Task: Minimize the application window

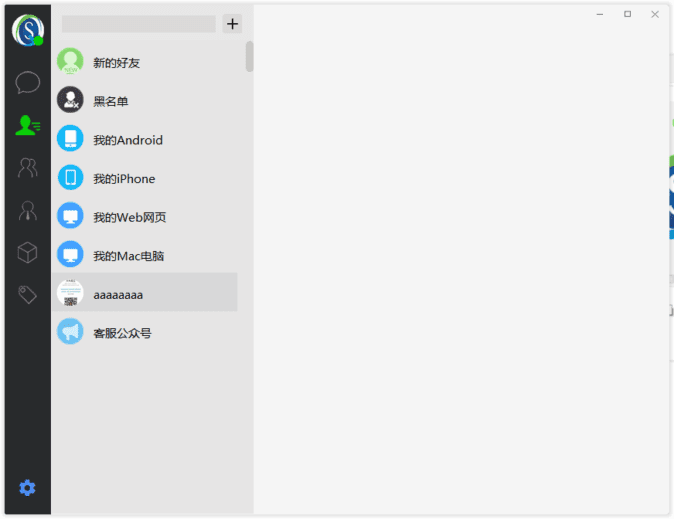Action: (x=600, y=15)
